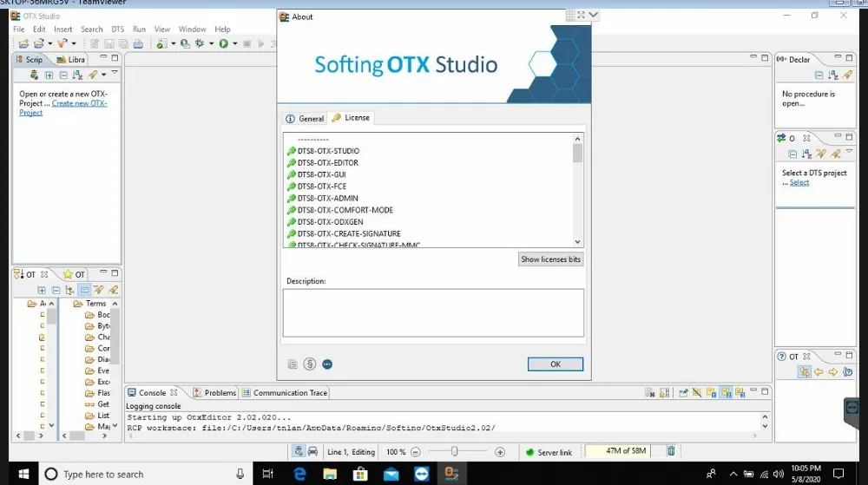868x485 pixels.
Task: Open TeamViewer from the taskbar
Action: (421, 474)
